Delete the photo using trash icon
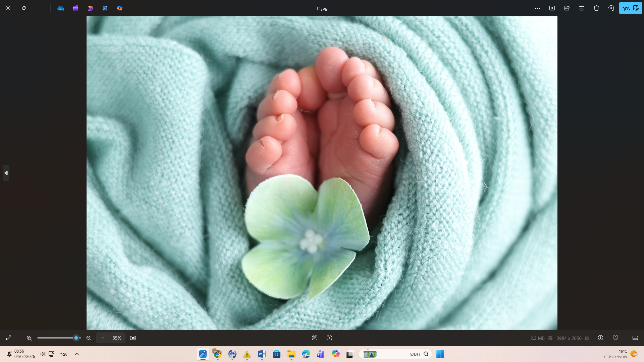This screenshot has height=362, width=644. [596, 8]
